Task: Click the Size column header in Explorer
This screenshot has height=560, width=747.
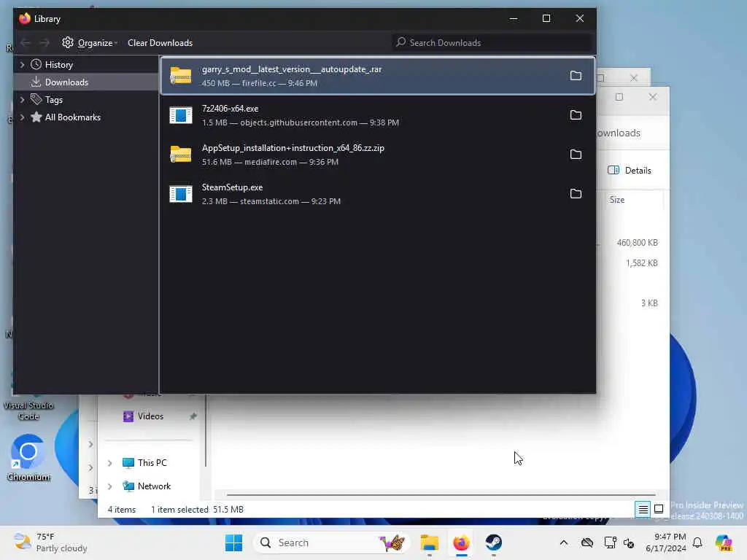Action: coord(617,200)
